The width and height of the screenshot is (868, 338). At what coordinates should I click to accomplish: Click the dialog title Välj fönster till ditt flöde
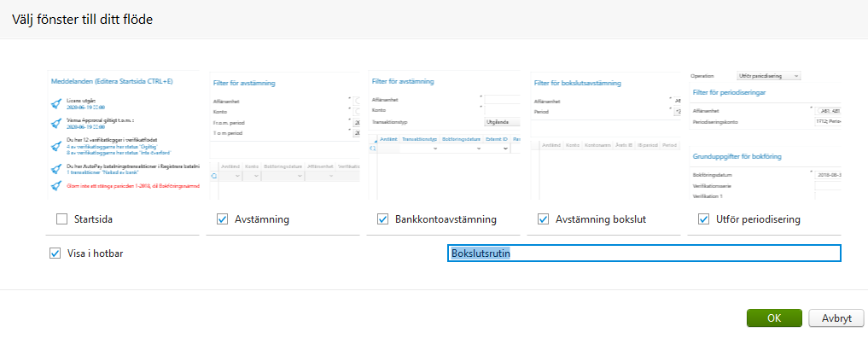point(83,20)
